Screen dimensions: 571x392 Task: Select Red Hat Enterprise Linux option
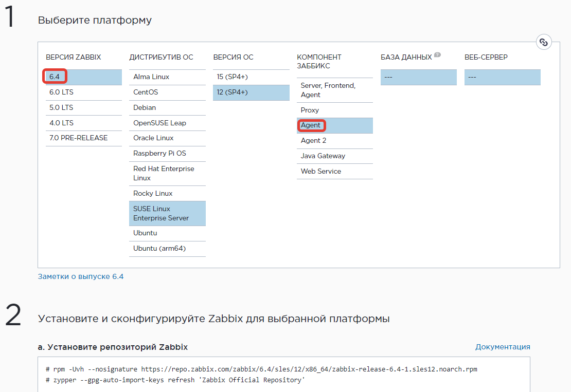(164, 173)
